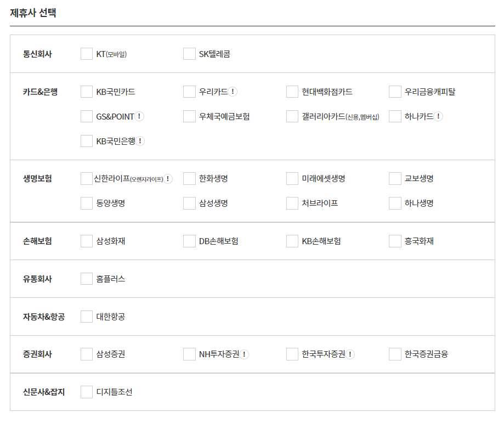
Task: Tick the 미래에셋생명 checkbox
Action: 292,178
